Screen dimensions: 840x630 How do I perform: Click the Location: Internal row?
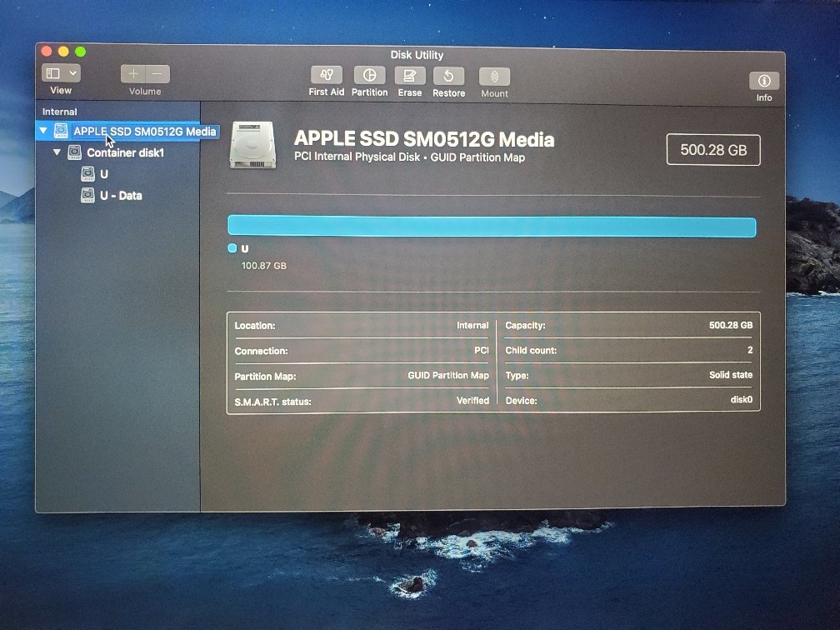pos(362,326)
